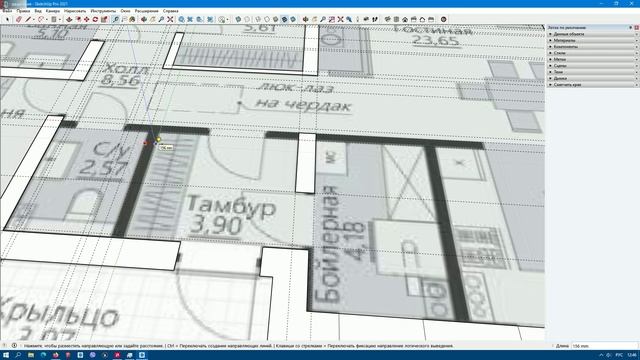Open the Правка menu
640x360 pixels.
coord(23,11)
